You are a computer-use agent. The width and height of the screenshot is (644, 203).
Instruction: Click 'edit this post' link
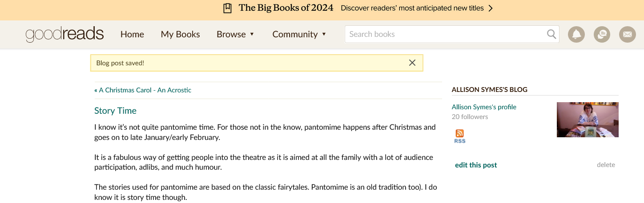(476, 165)
